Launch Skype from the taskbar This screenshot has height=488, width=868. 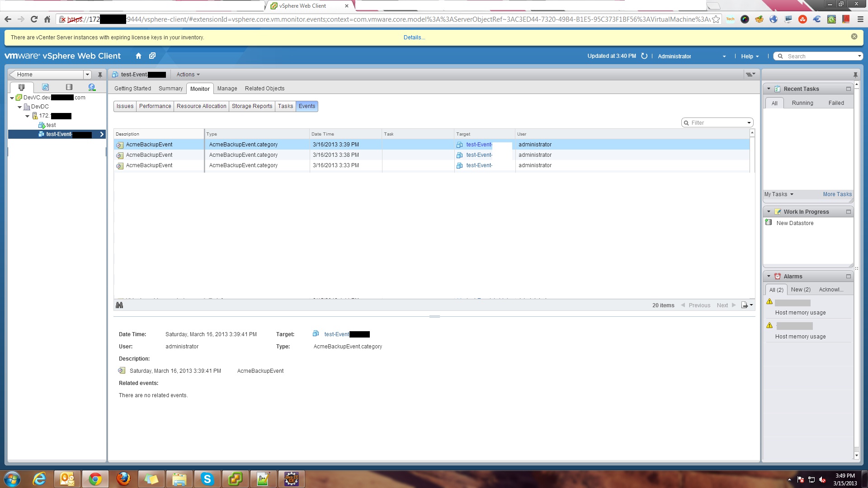tap(208, 479)
